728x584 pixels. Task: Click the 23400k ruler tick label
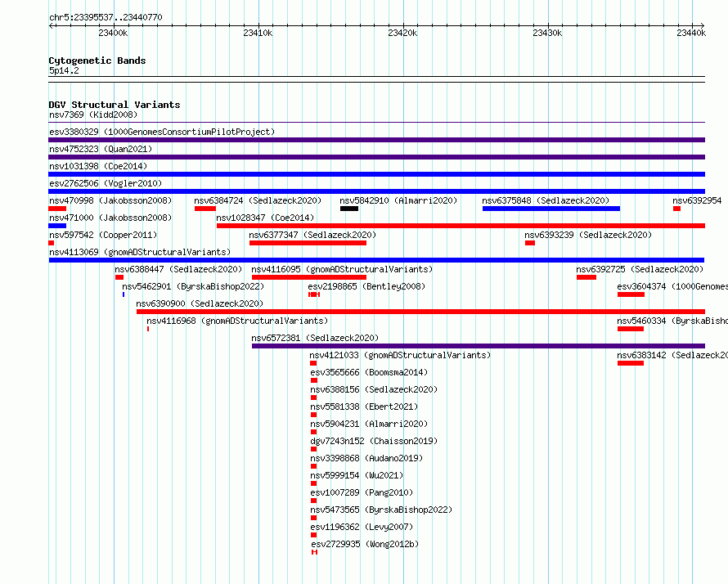click(x=113, y=33)
